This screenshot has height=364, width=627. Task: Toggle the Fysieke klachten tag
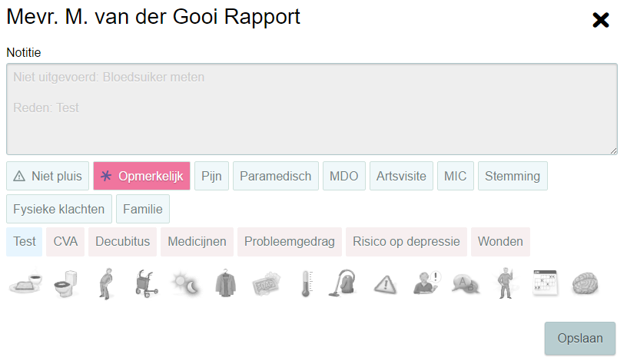click(x=59, y=208)
